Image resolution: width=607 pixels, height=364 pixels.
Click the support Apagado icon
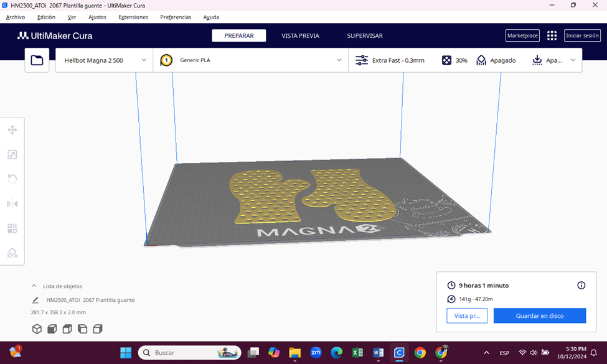[481, 60]
